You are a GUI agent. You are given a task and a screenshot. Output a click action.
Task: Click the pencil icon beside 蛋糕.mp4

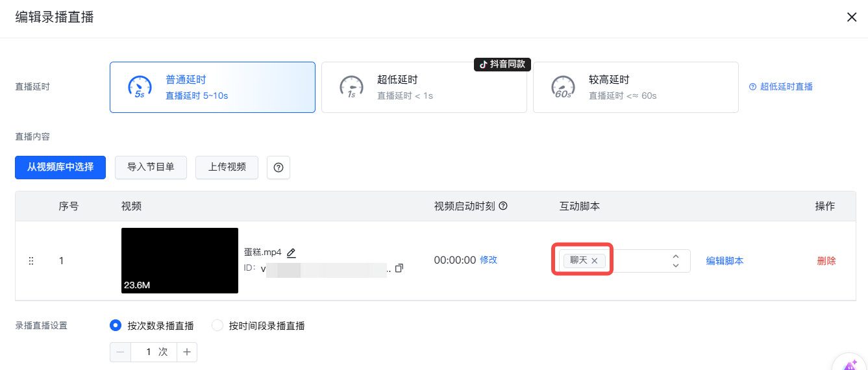click(291, 253)
